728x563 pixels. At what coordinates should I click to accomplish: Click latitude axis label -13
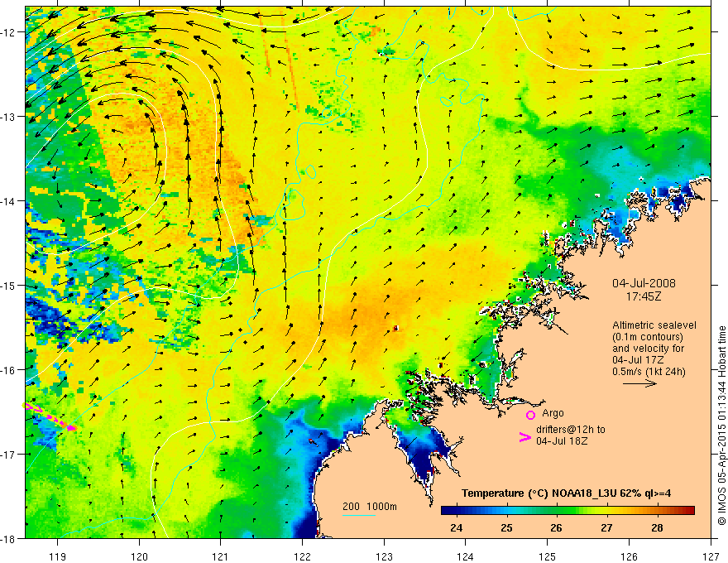pyautogui.click(x=8, y=117)
